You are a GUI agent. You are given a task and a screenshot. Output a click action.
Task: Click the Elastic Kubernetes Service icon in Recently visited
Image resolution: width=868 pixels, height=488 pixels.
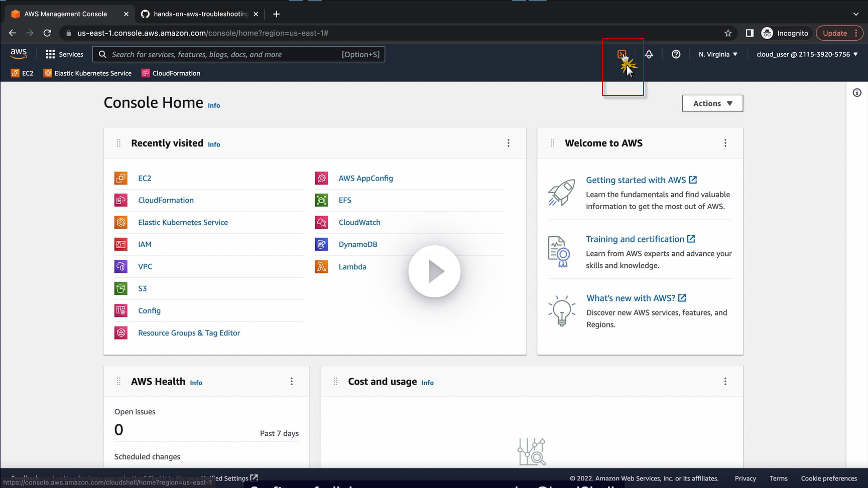121,222
